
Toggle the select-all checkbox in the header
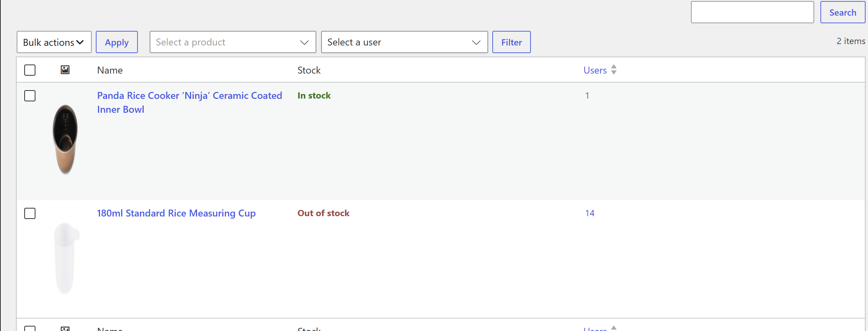click(30, 70)
